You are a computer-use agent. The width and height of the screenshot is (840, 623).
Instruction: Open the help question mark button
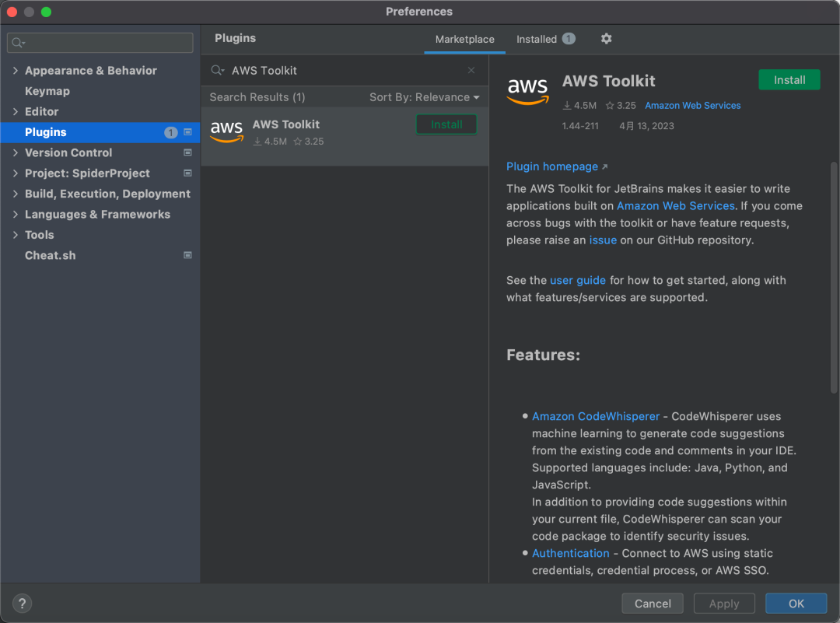click(x=22, y=604)
